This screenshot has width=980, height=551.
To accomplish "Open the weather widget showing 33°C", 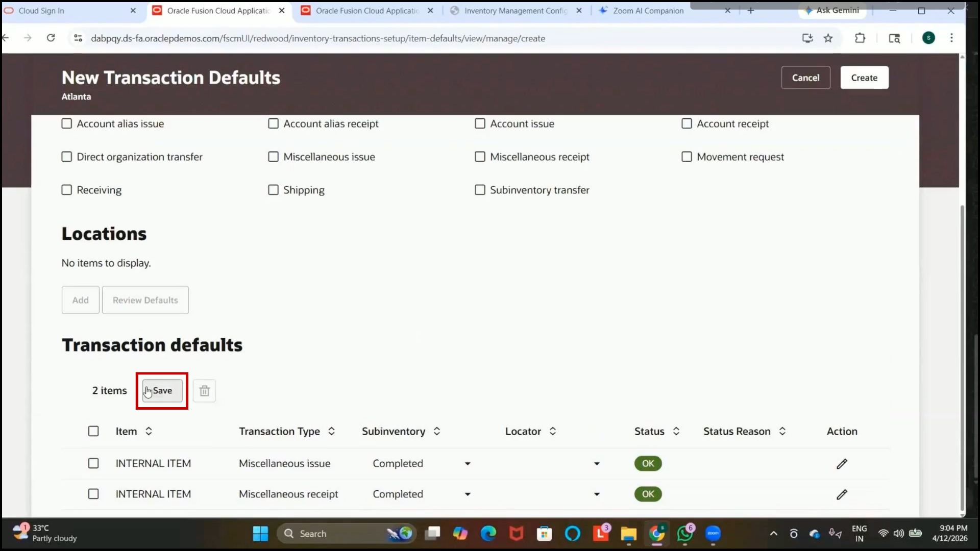I will [45, 533].
